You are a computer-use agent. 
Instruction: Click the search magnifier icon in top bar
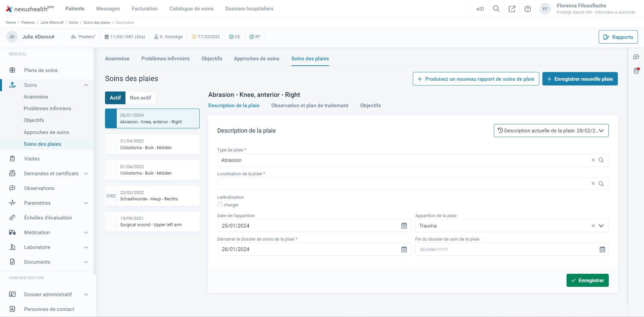pyautogui.click(x=496, y=9)
